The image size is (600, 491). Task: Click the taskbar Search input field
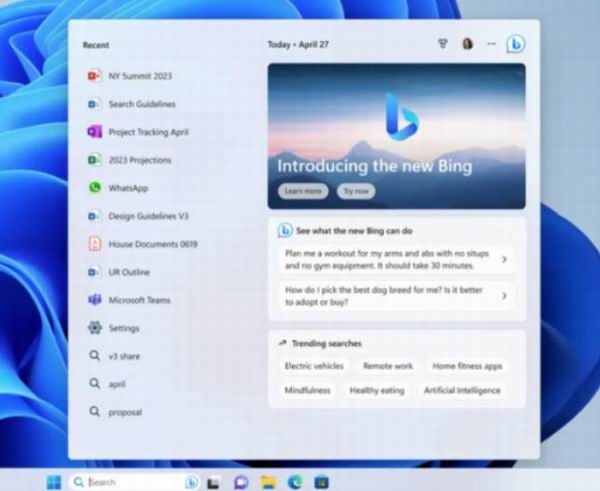[134, 482]
